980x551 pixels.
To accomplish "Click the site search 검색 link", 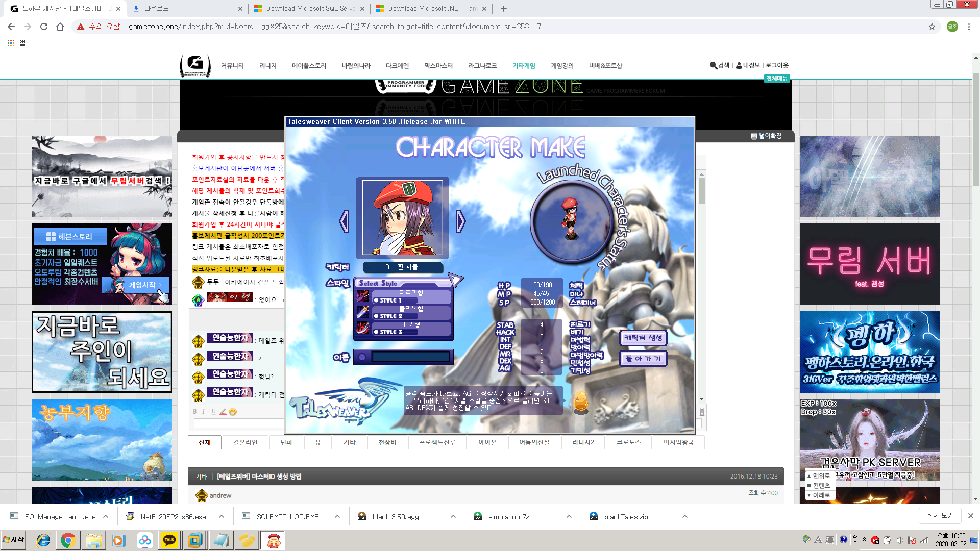I will pyautogui.click(x=720, y=65).
